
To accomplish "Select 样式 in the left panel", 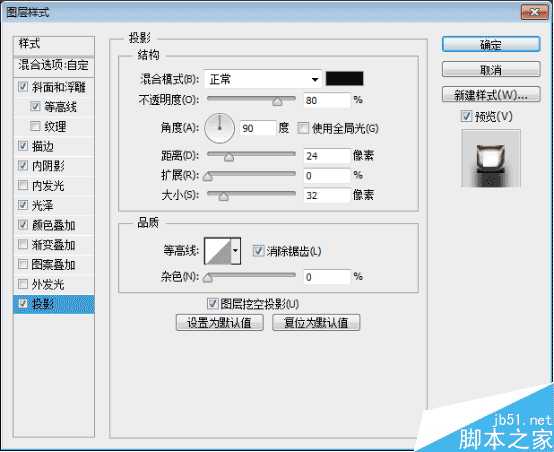I will (x=54, y=45).
